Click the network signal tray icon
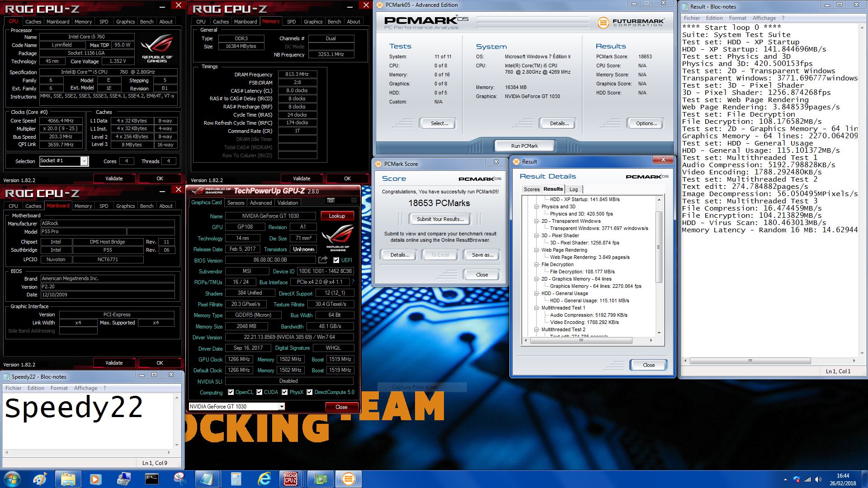The image size is (868, 488). coord(807,479)
